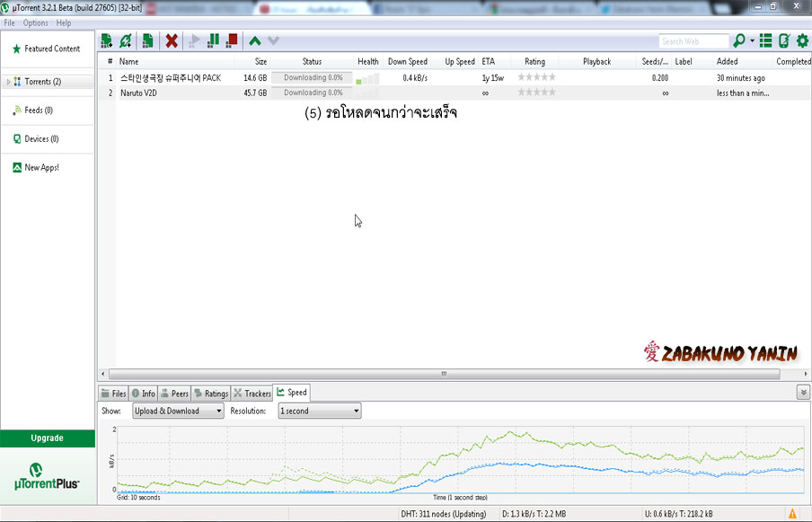This screenshot has width=812, height=522.
Task: Select Torrents (2) in sidebar
Action: pos(48,81)
